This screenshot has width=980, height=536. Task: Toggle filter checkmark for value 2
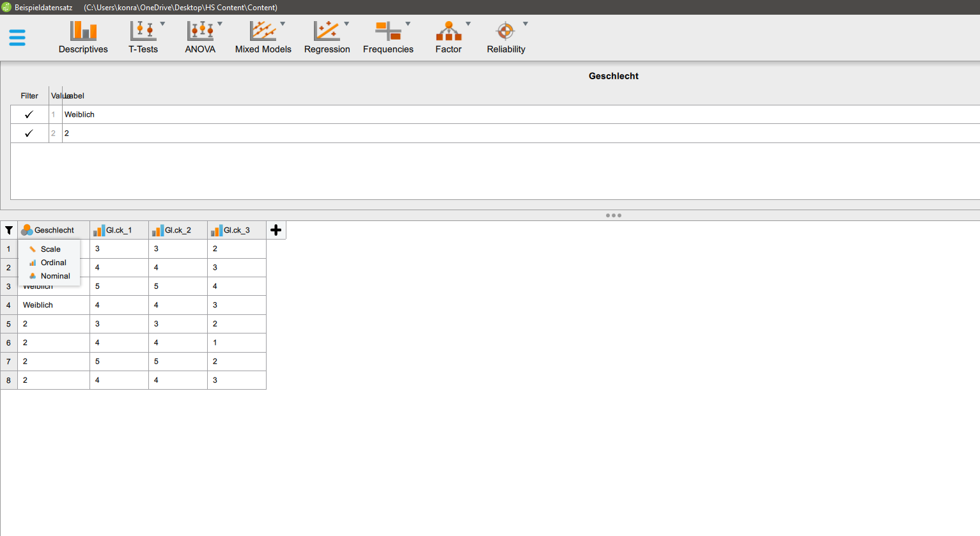tap(29, 133)
